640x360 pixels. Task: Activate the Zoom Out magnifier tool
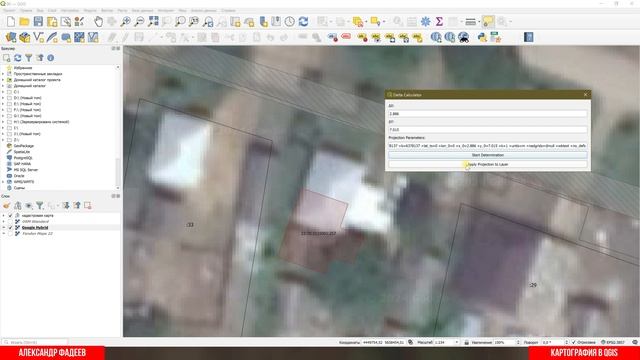click(x=139, y=22)
